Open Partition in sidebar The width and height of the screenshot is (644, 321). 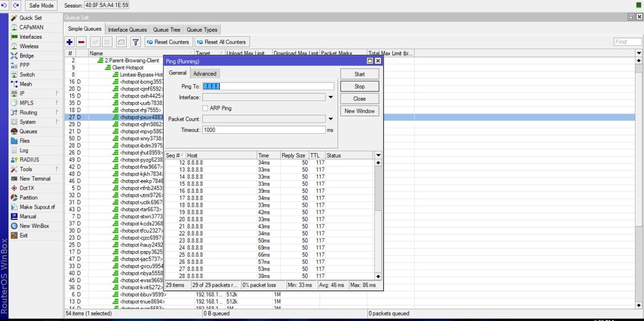(x=28, y=198)
